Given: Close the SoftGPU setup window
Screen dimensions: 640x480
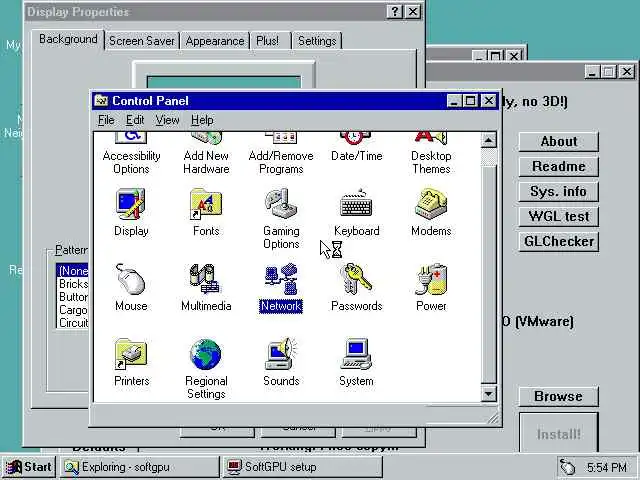Looking at the screenshot, I should (627, 72).
